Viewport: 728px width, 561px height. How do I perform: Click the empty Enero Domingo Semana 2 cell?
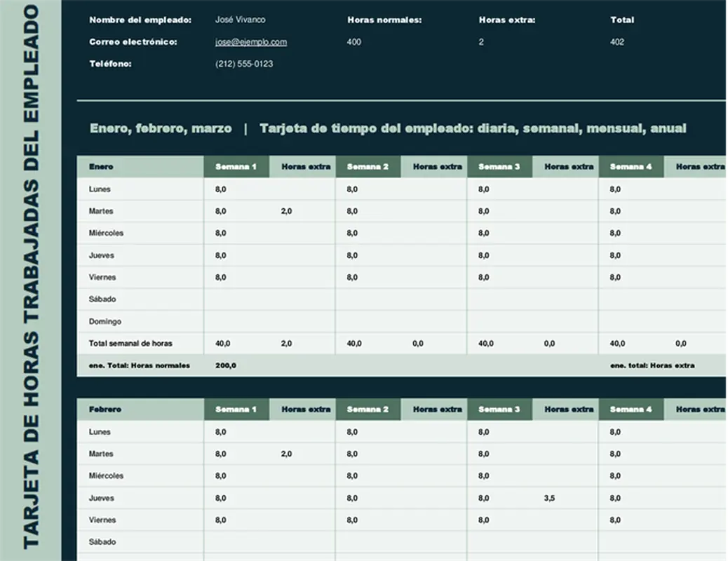[368, 321]
